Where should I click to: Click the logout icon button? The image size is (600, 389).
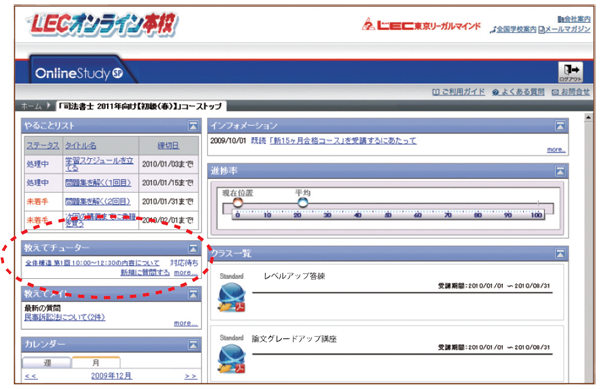570,72
